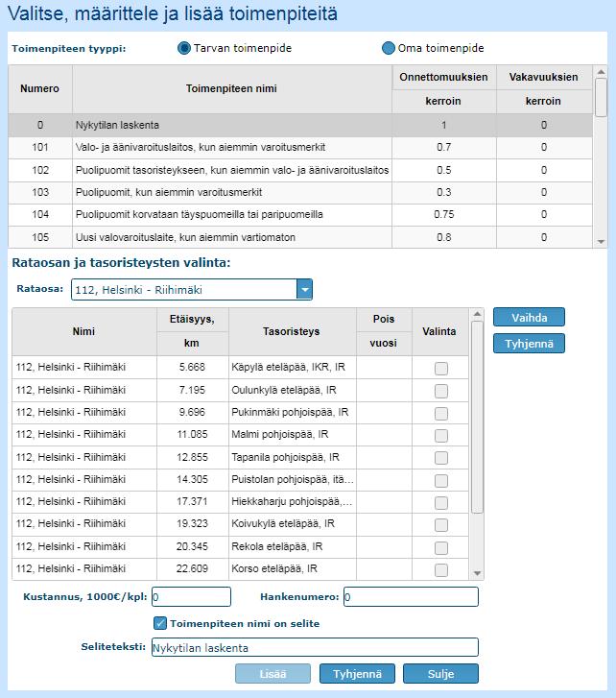
Task: Click the Korso eteläpää, IR cell
Action: (x=293, y=569)
